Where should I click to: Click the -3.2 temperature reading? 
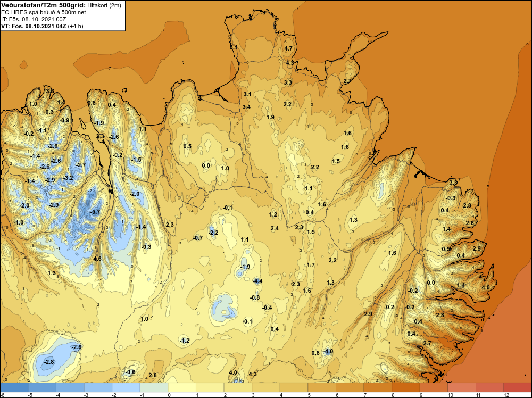coord(68,178)
